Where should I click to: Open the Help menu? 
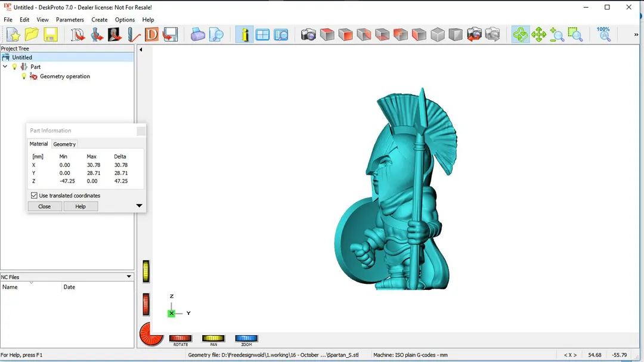148,20
